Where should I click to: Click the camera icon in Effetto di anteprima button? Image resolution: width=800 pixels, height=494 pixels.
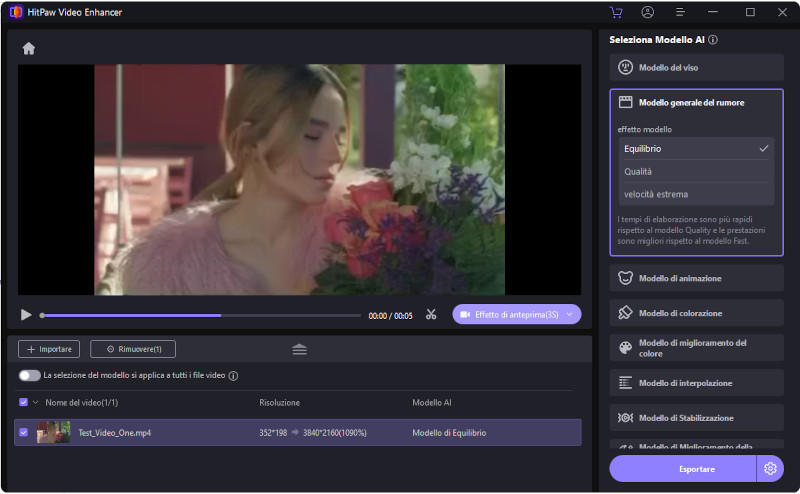(x=465, y=314)
